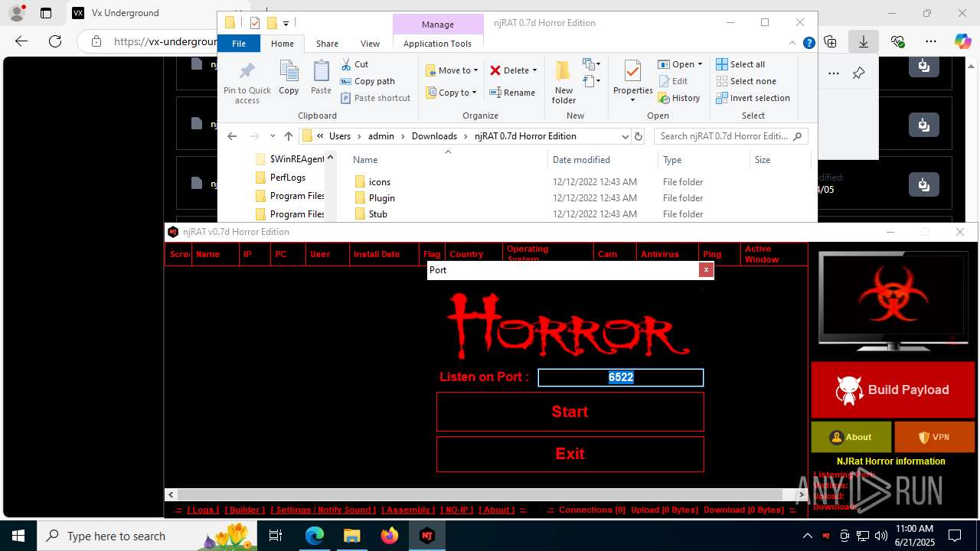
Task: Open the File tab in Explorer
Action: point(239,44)
